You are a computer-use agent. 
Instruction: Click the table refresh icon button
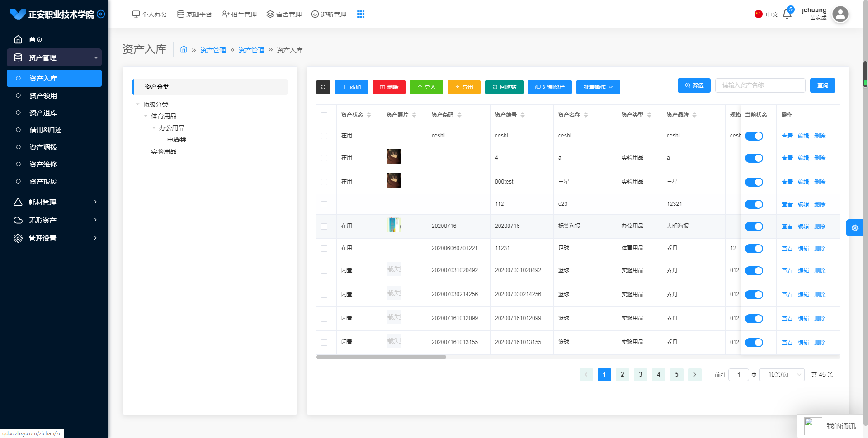click(x=323, y=87)
